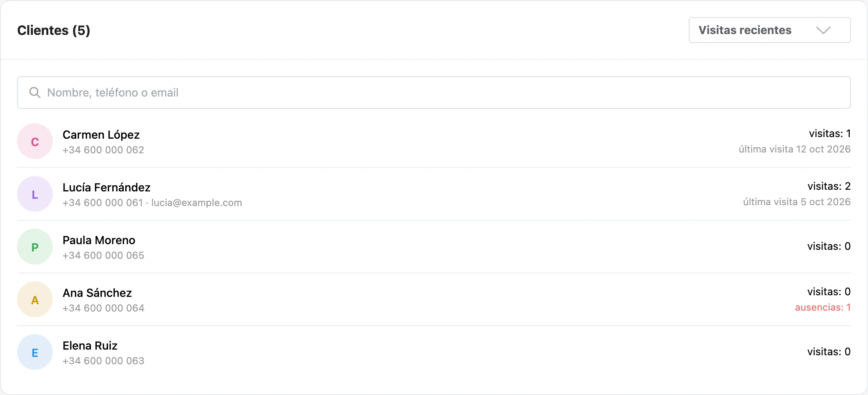Image resolution: width=868 pixels, height=395 pixels.
Task: Open Elena Ruiz client name
Action: (x=90, y=346)
